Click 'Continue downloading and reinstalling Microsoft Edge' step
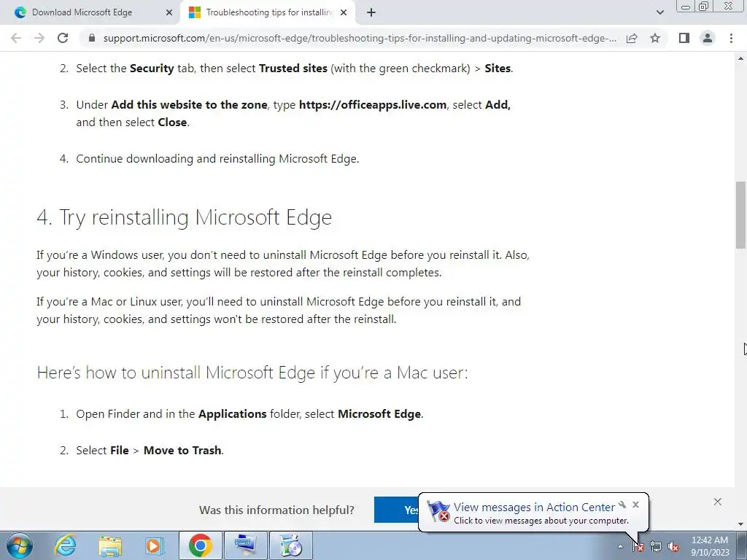 click(x=217, y=158)
